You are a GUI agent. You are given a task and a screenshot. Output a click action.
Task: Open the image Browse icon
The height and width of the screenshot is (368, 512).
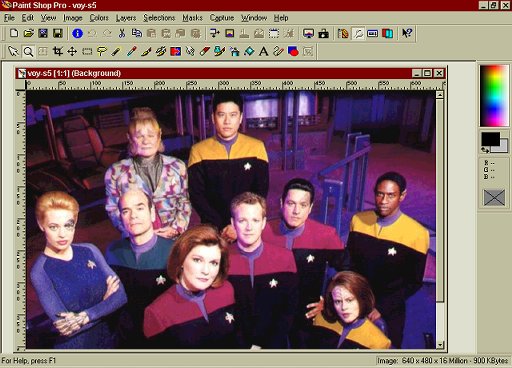coord(43,33)
